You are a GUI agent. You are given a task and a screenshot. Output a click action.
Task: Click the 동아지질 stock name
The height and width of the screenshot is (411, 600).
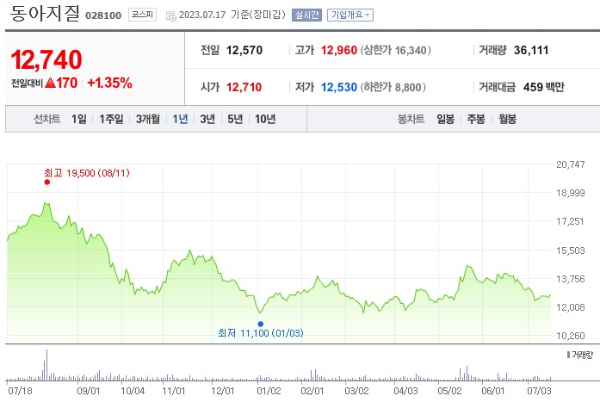point(45,13)
